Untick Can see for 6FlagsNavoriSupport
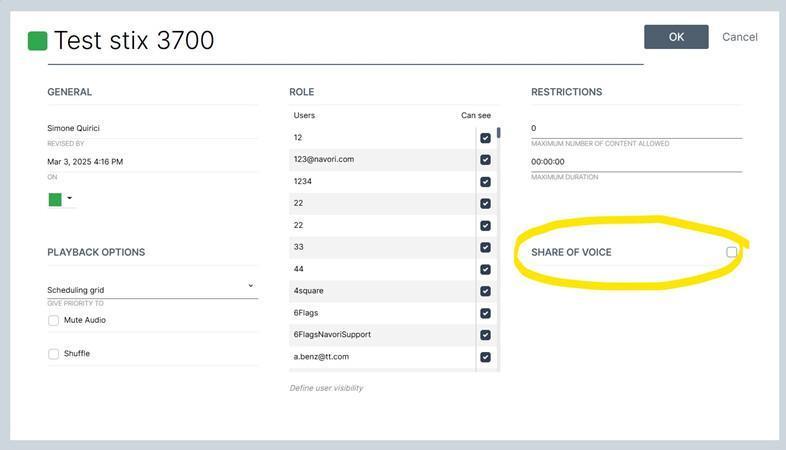The height and width of the screenshot is (450, 786). 485,335
